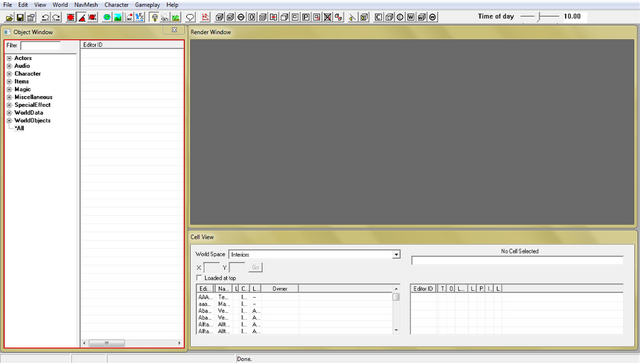
Task: Toggle the light bulb brightness icon
Action: (x=154, y=17)
